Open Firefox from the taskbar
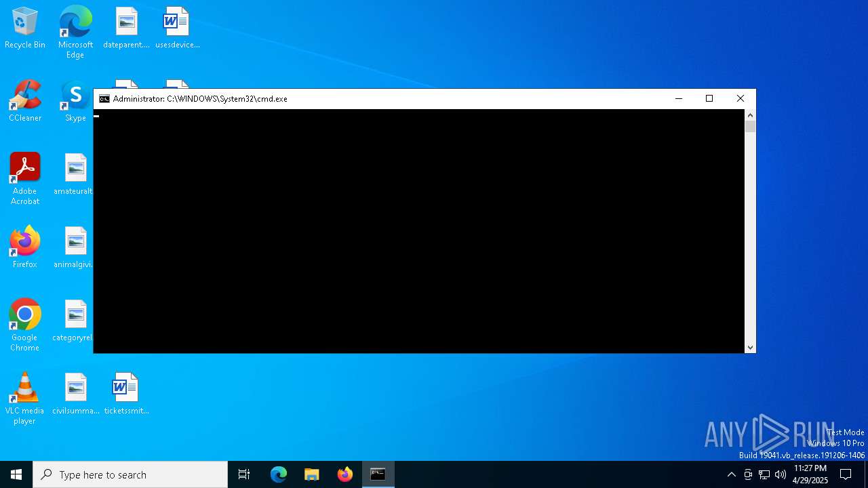868x488 pixels. (x=345, y=474)
